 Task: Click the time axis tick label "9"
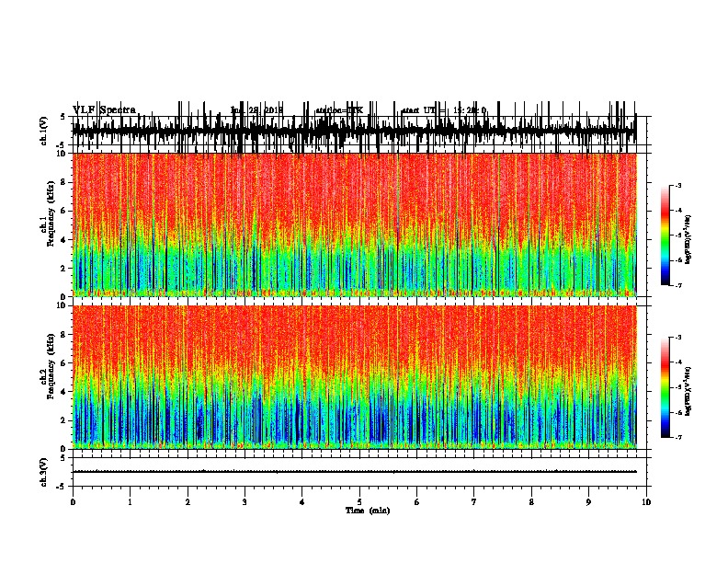[x=588, y=502]
